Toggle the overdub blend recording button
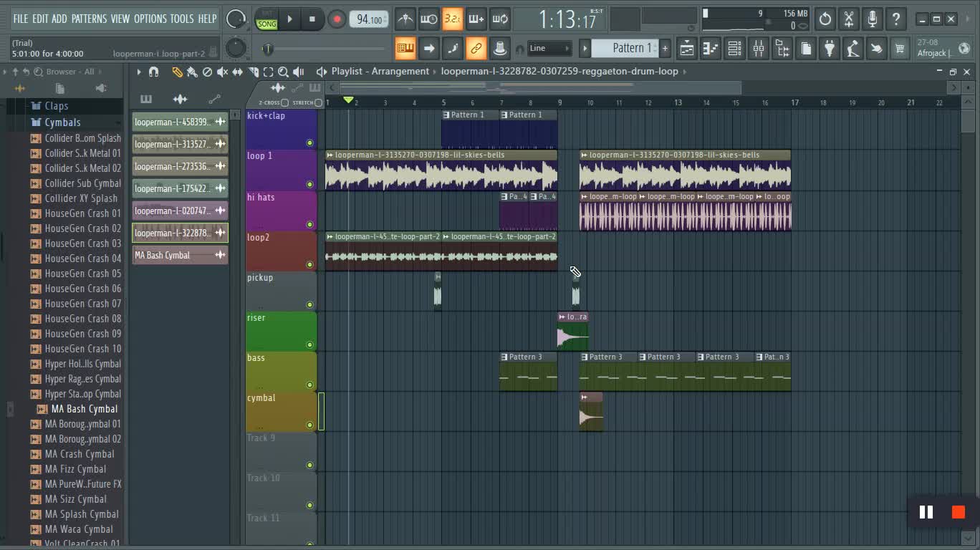 pyautogui.click(x=476, y=19)
